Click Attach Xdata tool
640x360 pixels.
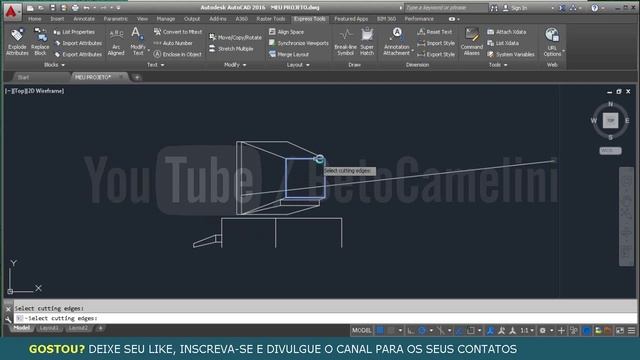(x=507, y=32)
